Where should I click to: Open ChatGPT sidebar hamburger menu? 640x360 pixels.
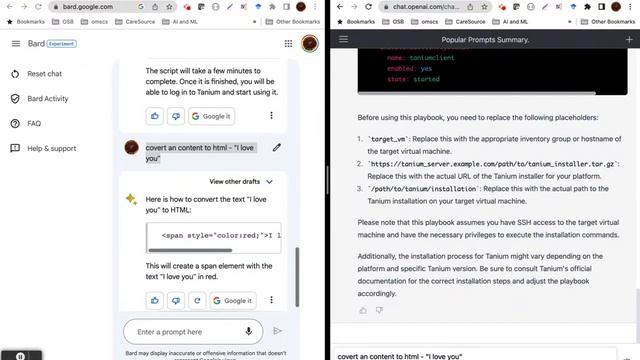[x=343, y=39]
